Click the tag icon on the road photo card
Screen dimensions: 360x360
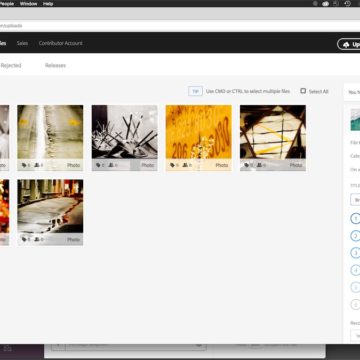point(24,165)
